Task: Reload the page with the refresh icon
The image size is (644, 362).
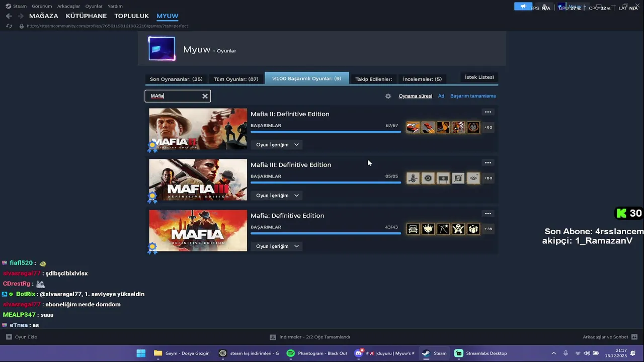Action: coord(9,26)
